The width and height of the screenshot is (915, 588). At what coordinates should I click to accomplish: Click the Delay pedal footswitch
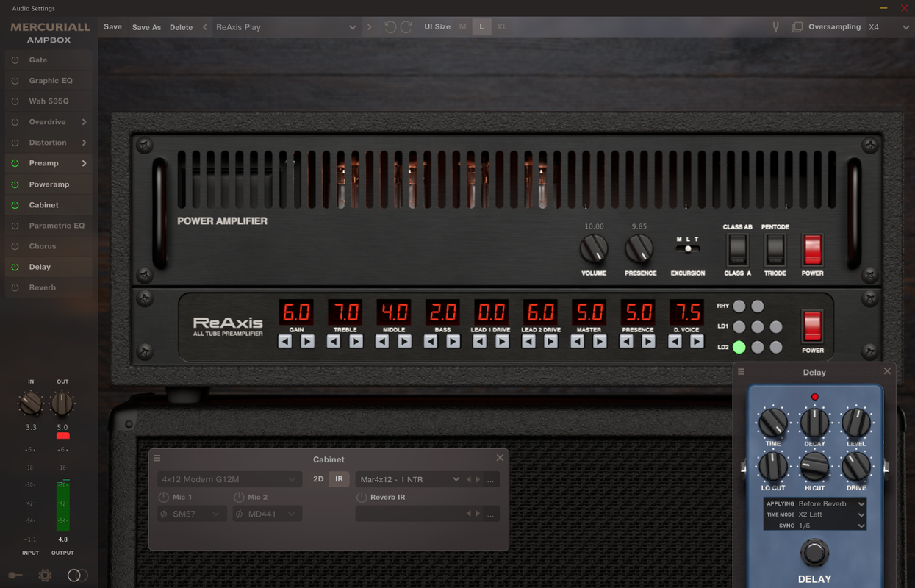814,552
